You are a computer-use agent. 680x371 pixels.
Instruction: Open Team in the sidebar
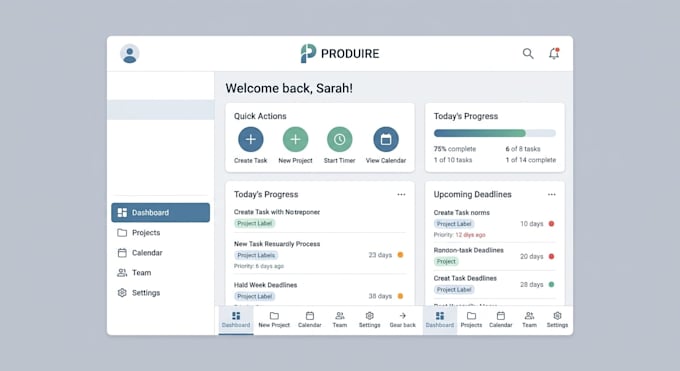(160, 273)
